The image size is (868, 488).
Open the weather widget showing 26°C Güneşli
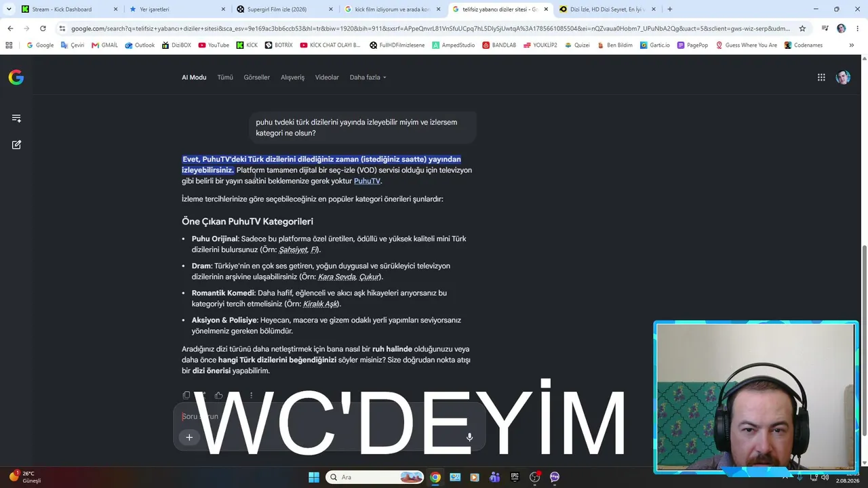click(x=25, y=477)
